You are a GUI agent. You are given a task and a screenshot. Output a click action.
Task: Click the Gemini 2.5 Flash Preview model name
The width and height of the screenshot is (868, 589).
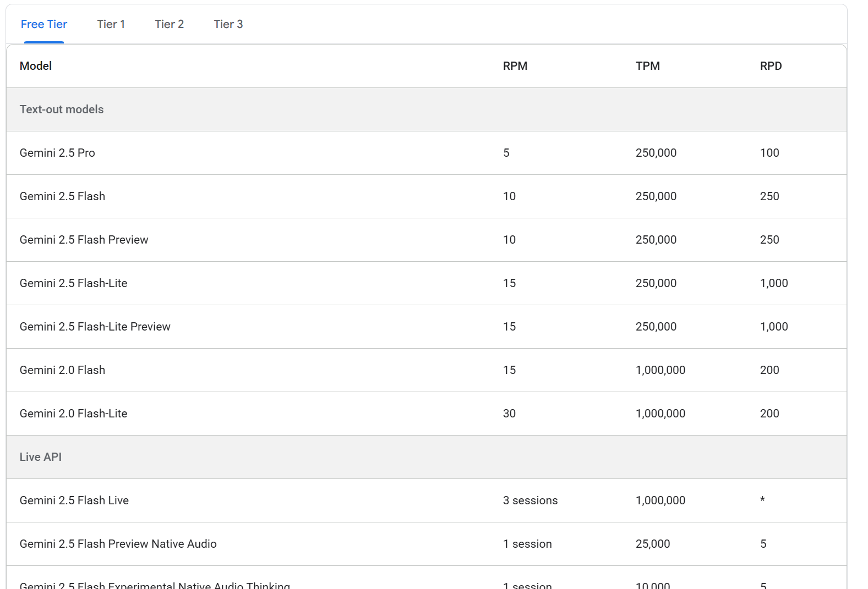coord(84,240)
